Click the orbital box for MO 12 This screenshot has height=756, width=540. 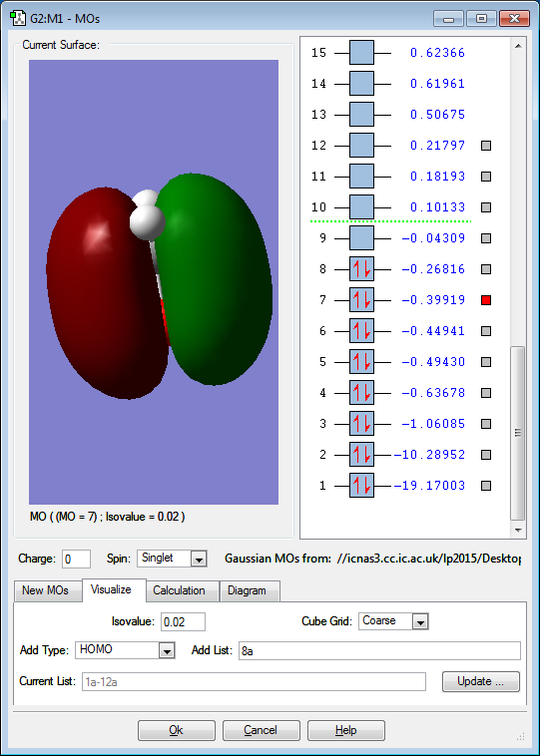[361, 146]
